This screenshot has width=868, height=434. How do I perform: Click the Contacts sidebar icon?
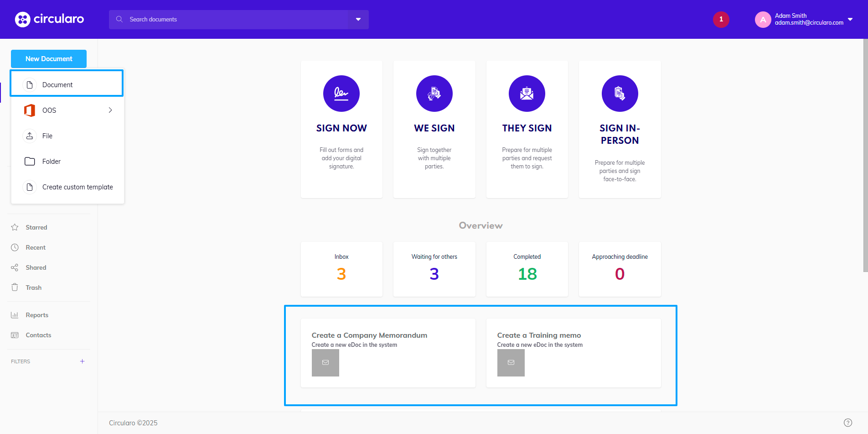point(15,335)
